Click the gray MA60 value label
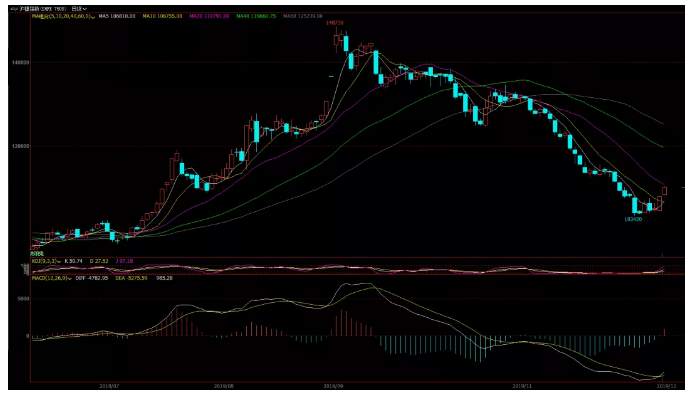This screenshot has height=403, width=699. (x=303, y=16)
